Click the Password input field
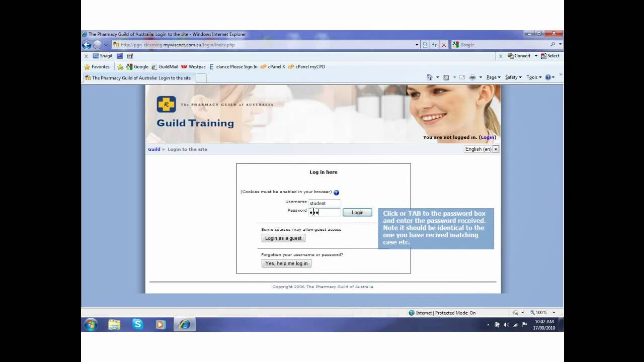Viewport: 644px width, 362px height. [325, 212]
